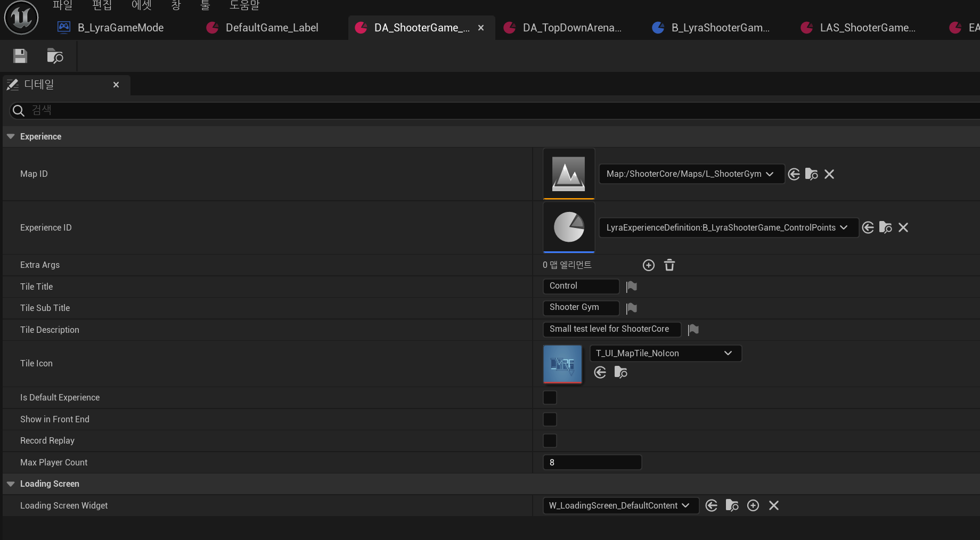This screenshot has height=540, width=980.
Task: Use selected asset for Map ID
Action: (794, 174)
